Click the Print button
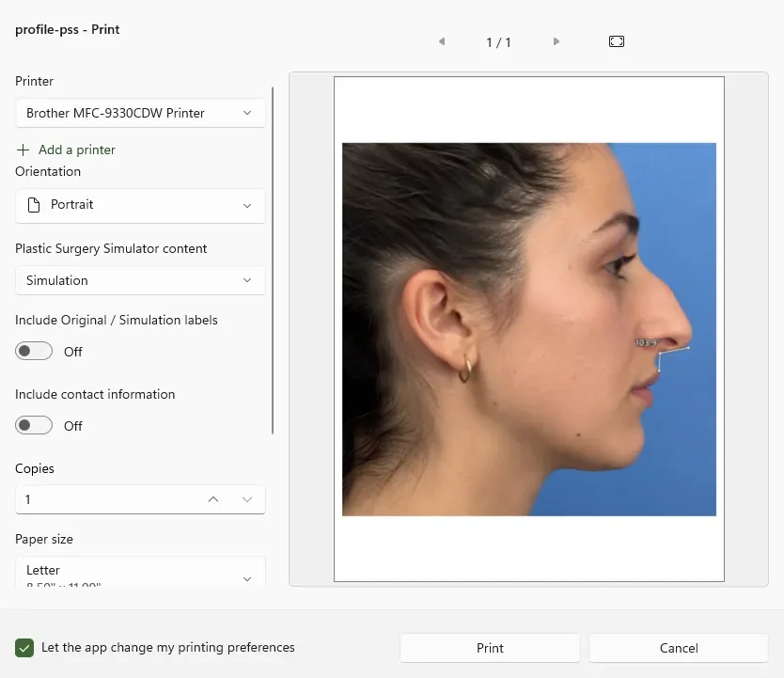This screenshot has height=678, width=784. pyautogui.click(x=490, y=648)
